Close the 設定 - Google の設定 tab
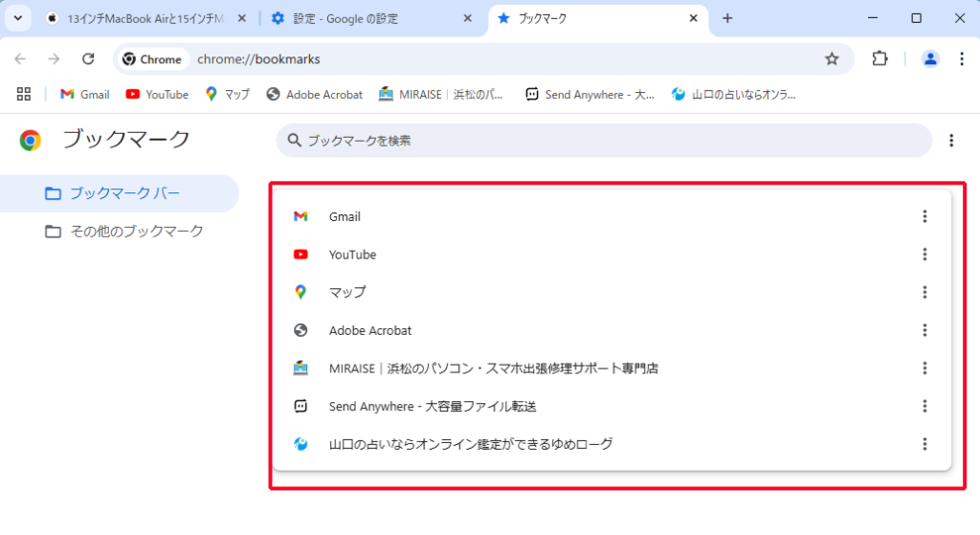 (x=467, y=19)
